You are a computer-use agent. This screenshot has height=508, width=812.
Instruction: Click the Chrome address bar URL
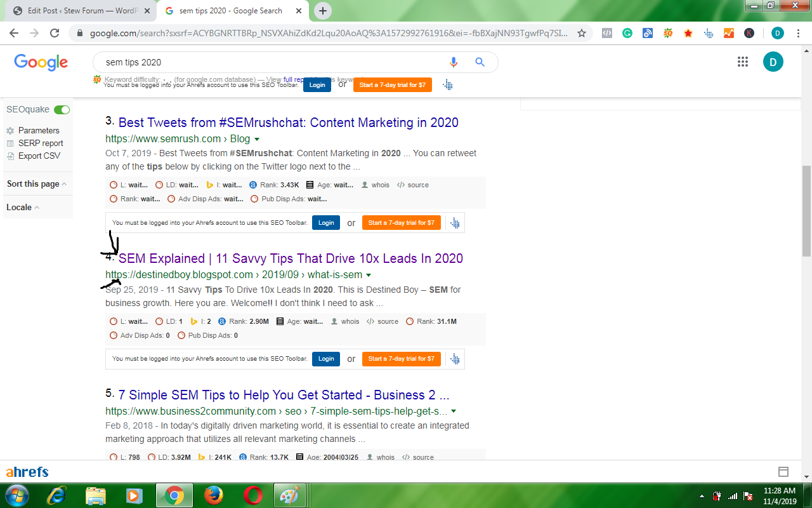click(x=329, y=33)
